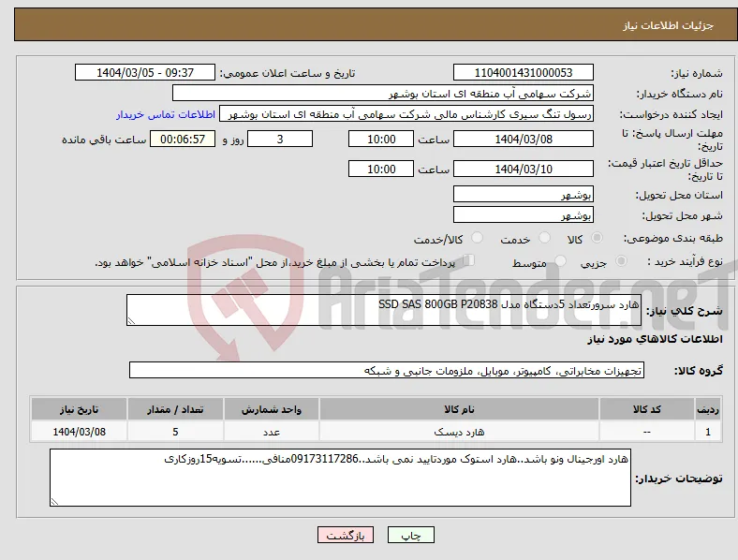Click the نام کالا column header
The width and height of the screenshot is (738, 560).
pos(459,409)
